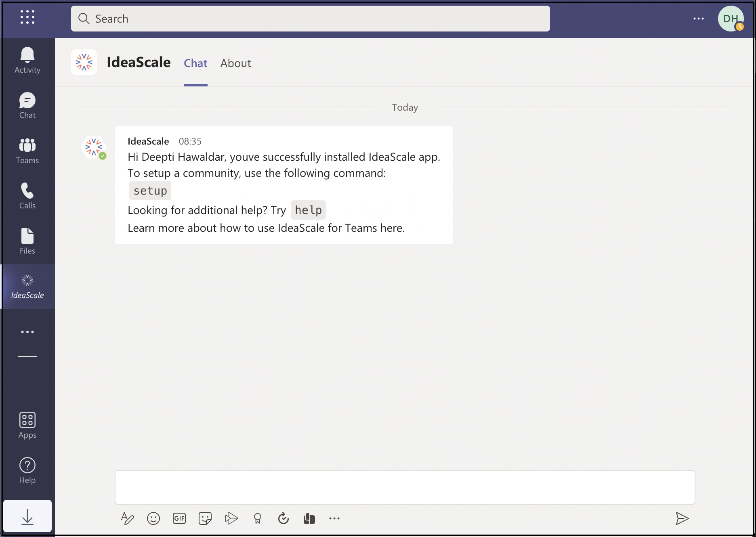Open the Emoji picker

tap(153, 518)
